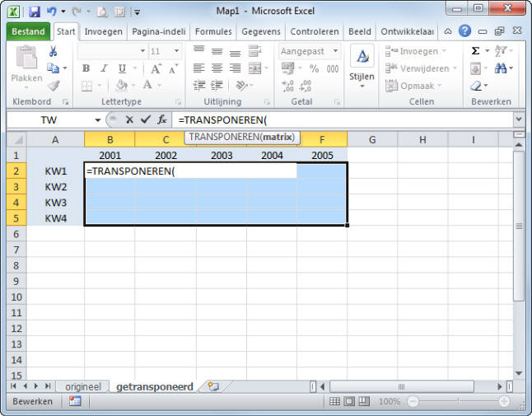Click the Decrease Decimal icon

(305, 86)
